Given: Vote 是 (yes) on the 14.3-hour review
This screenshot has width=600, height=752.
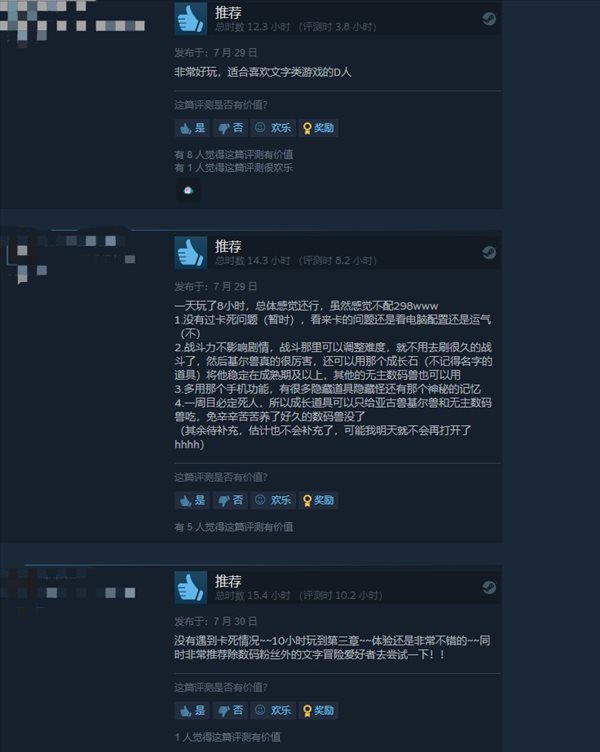Looking at the screenshot, I should [192, 500].
